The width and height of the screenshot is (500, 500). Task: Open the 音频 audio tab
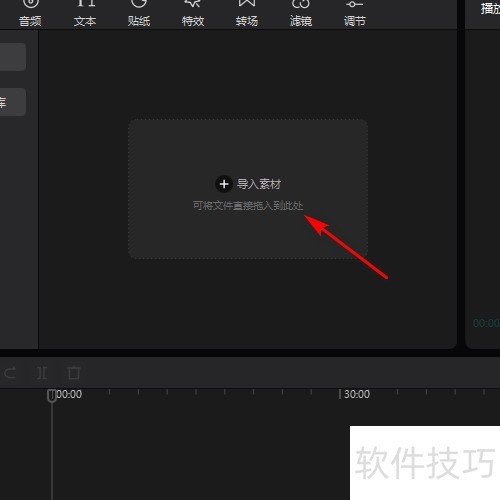tap(30, 14)
